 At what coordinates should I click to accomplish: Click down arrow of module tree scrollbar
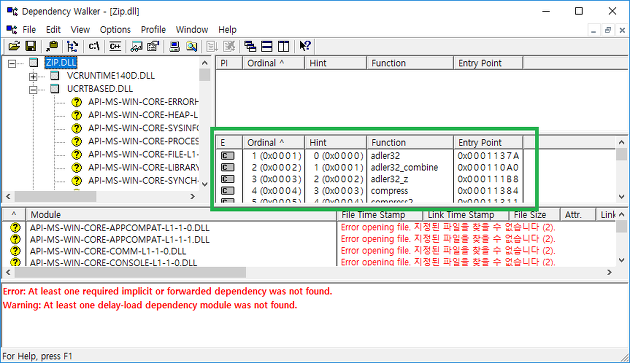205,184
